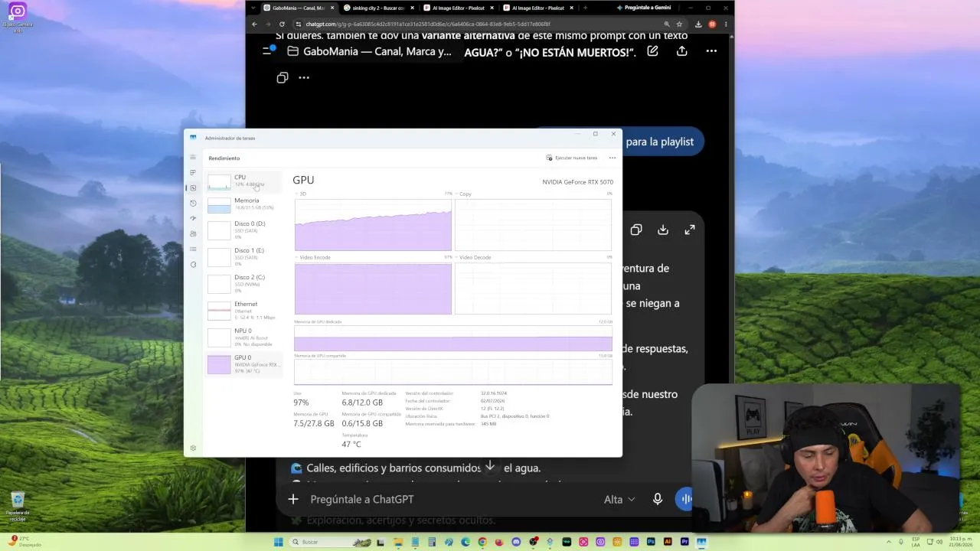Share the ChatGPT conversation
980x551 pixels.
click(x=681, y=51)
